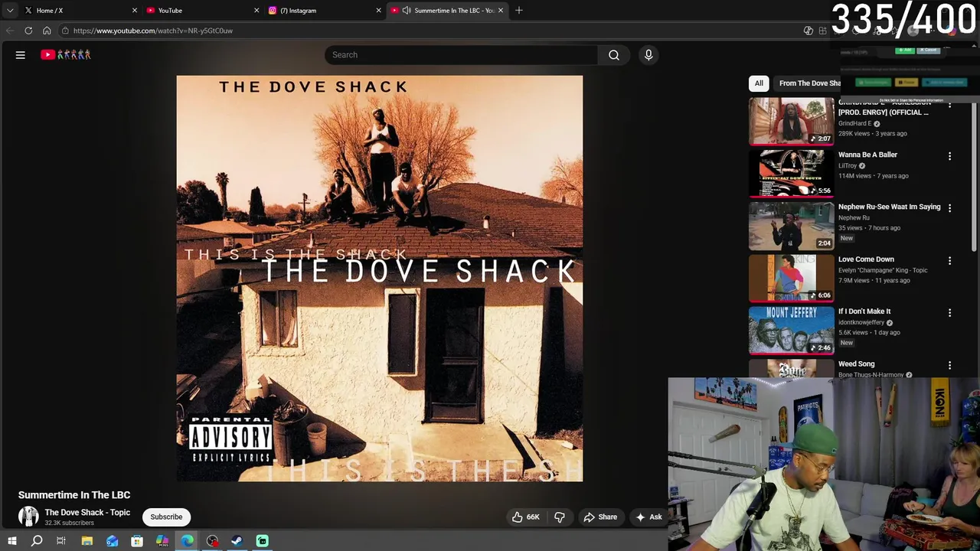Open the Love Come Down video title
Screen dimensions: 980x551
coord(866,259)
